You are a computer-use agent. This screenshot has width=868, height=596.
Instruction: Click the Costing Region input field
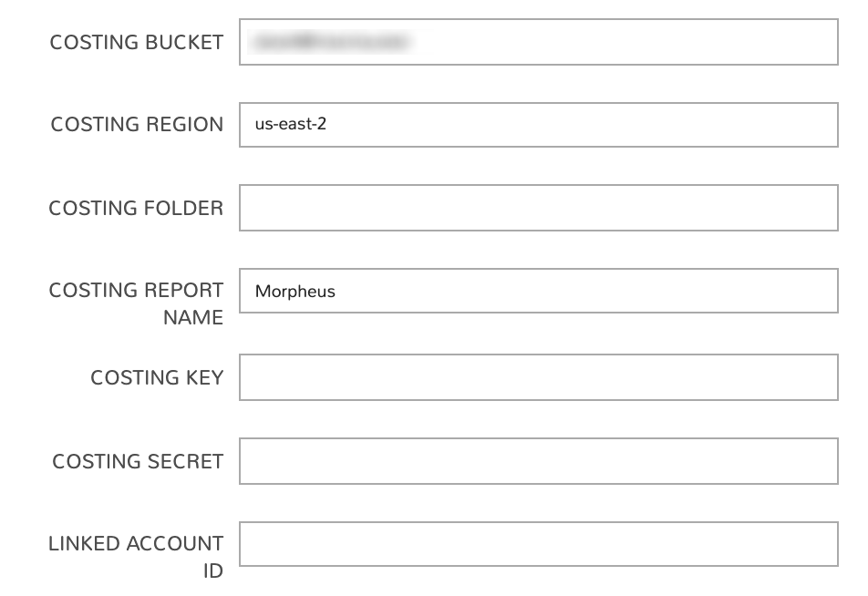538,124
